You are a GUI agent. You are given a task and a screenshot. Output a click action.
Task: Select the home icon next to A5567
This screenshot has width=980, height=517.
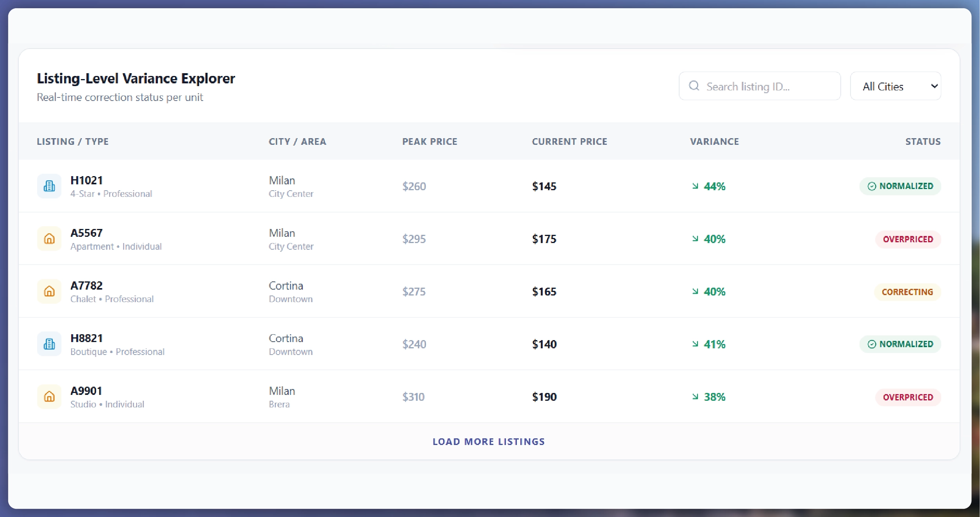click(x=49, y=239)
